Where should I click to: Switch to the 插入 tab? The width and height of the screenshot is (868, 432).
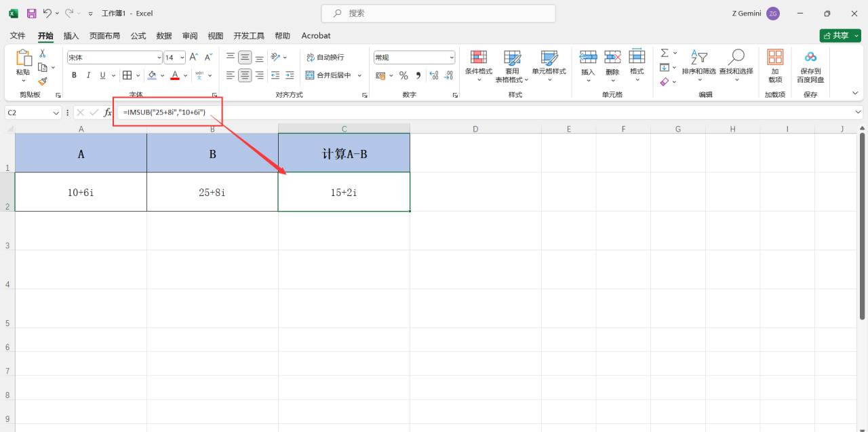[71, 36]
